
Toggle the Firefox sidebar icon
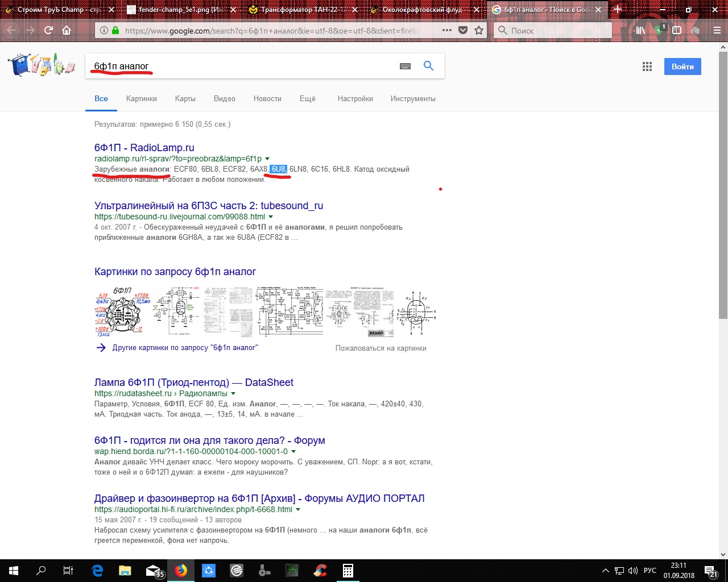(x=677, y=31)
